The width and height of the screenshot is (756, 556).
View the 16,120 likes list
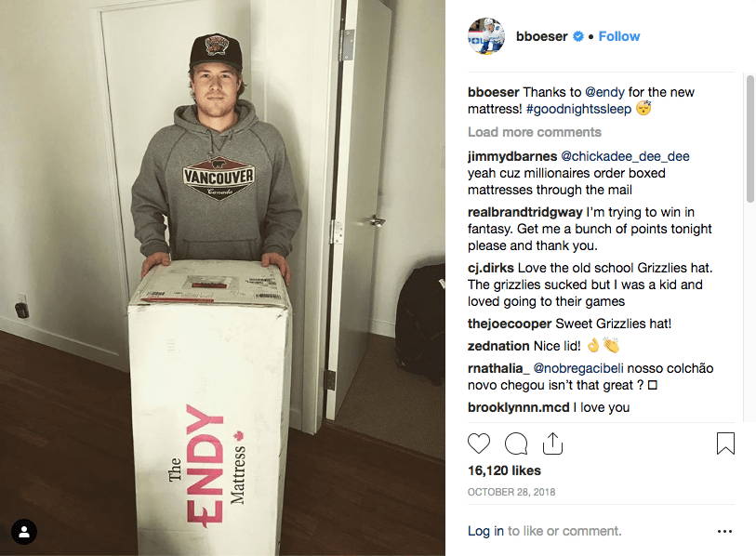504,470
